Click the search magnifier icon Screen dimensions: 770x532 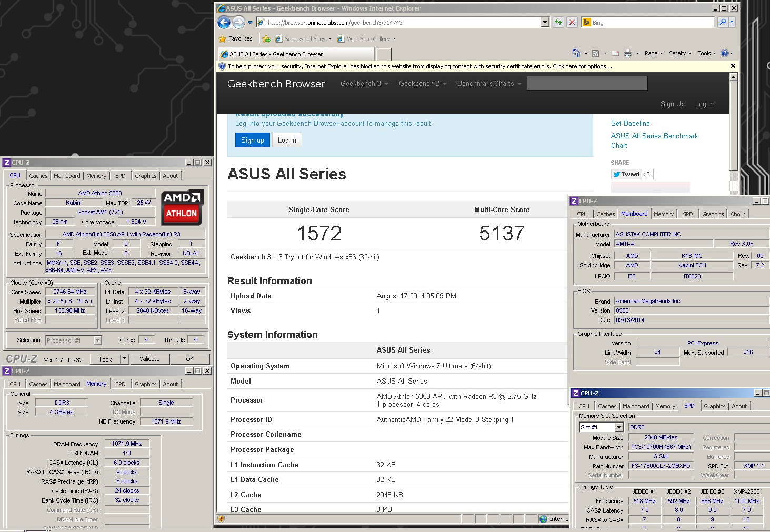pos(723,22)
